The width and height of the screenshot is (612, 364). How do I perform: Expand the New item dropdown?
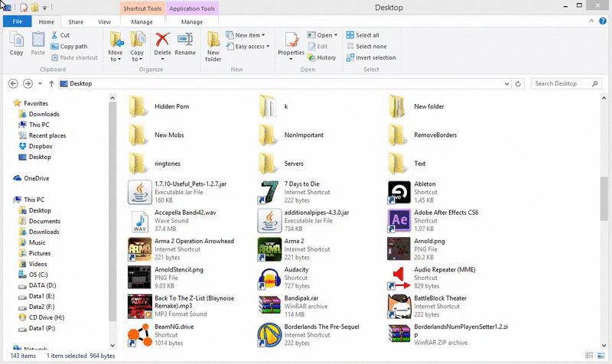[x=246, y=35]
